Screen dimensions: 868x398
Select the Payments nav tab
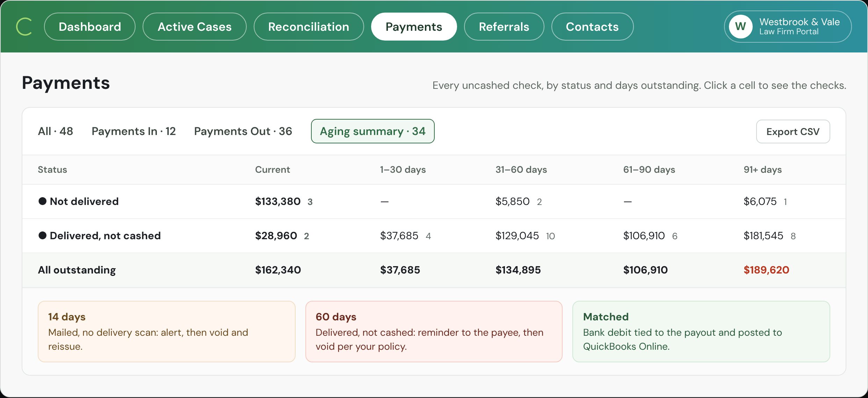click(414, 27)
